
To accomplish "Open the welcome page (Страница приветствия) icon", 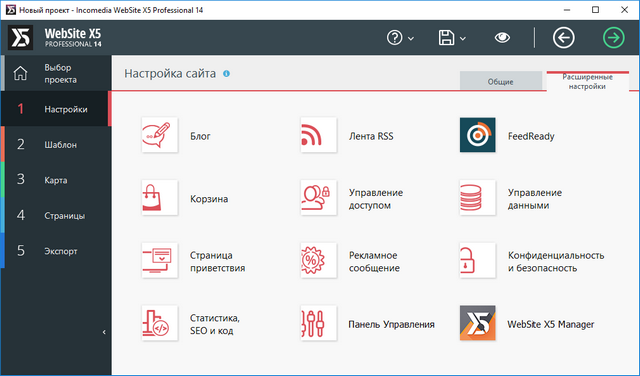I will (x=160, y=260).
